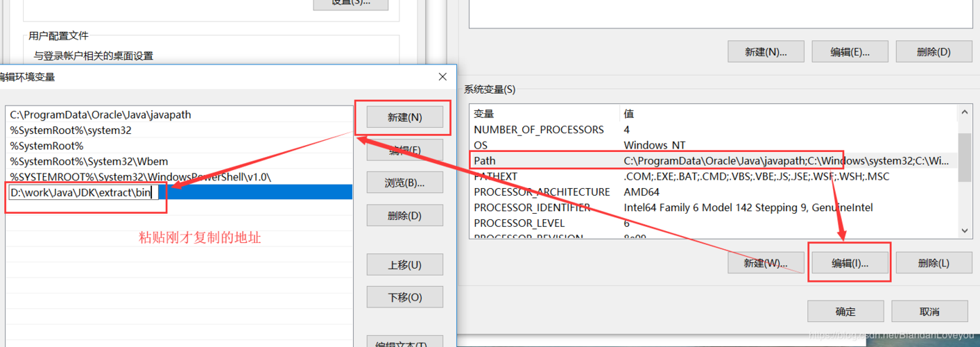Select PROCESSOR_LEVEL variable row

point(713,223)
